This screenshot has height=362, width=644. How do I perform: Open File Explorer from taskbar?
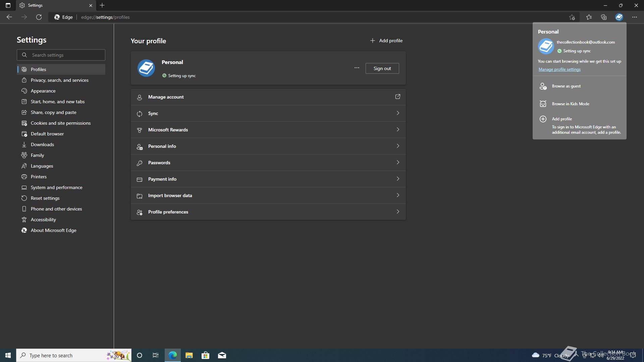tap(189, 355)
